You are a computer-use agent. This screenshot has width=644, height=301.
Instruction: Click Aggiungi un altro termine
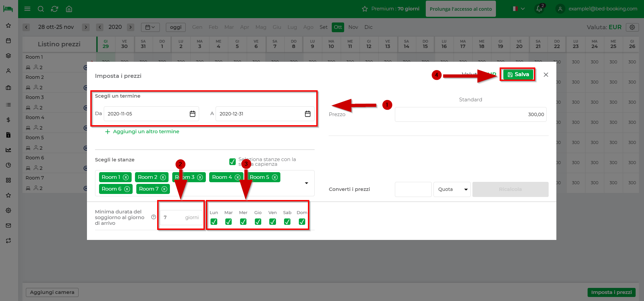point(142,132)
